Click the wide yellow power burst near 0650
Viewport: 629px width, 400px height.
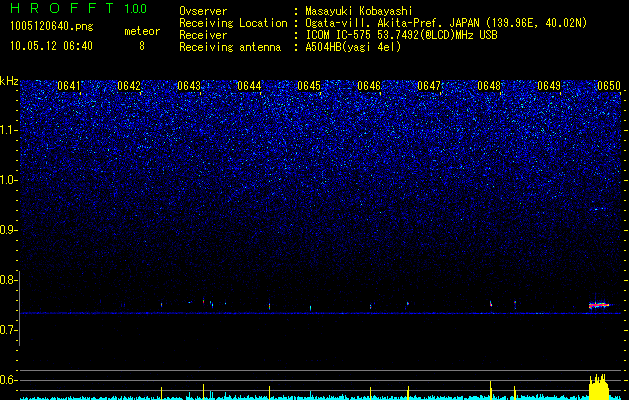599,386
